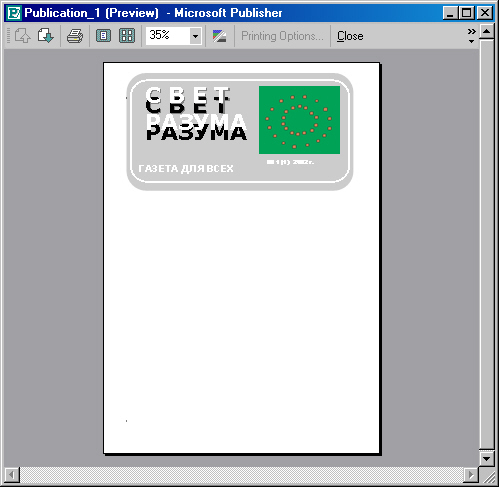This screenshot has width=499, height=487.
Task: Switch to single page view icon
Action: [x=103, y=36]
